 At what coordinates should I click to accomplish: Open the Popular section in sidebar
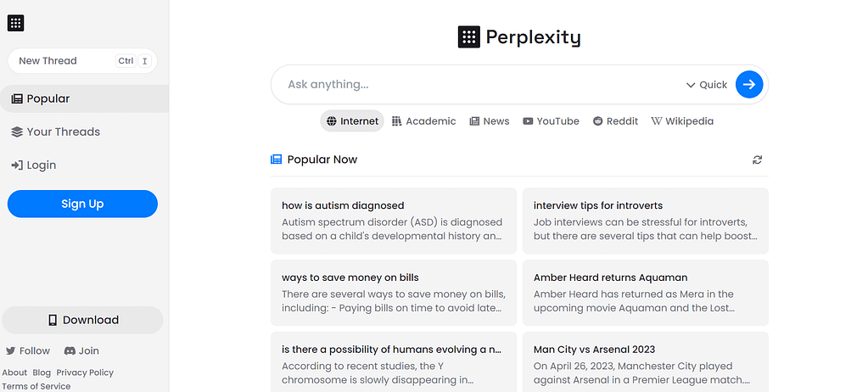pyautogui.click(x=84, y=98)
